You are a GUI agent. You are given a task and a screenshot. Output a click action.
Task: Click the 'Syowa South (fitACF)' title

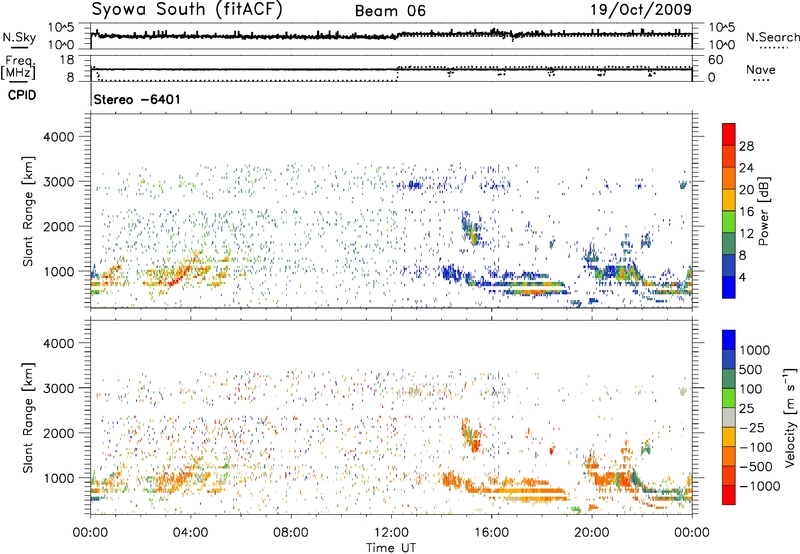click(186, 10)
